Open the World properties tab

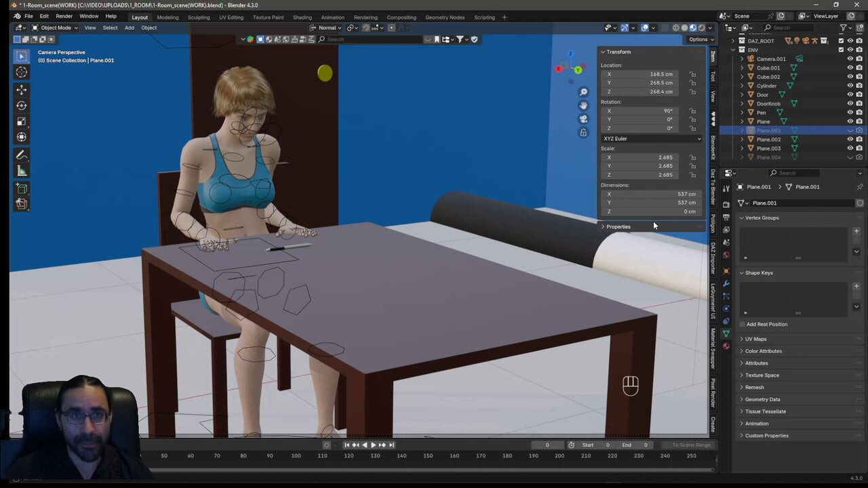[x=726, y=255]
